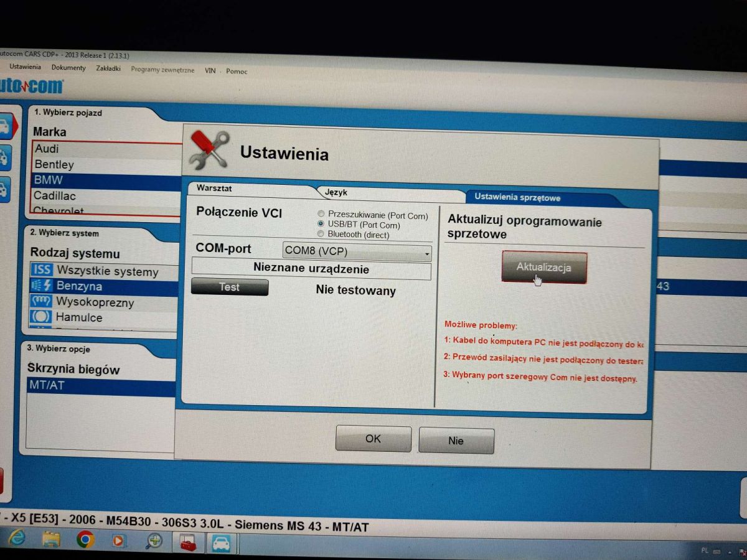747x560 pixels.
Task: Switch to the Warsztat tab
Action: [x=215, y=188]
